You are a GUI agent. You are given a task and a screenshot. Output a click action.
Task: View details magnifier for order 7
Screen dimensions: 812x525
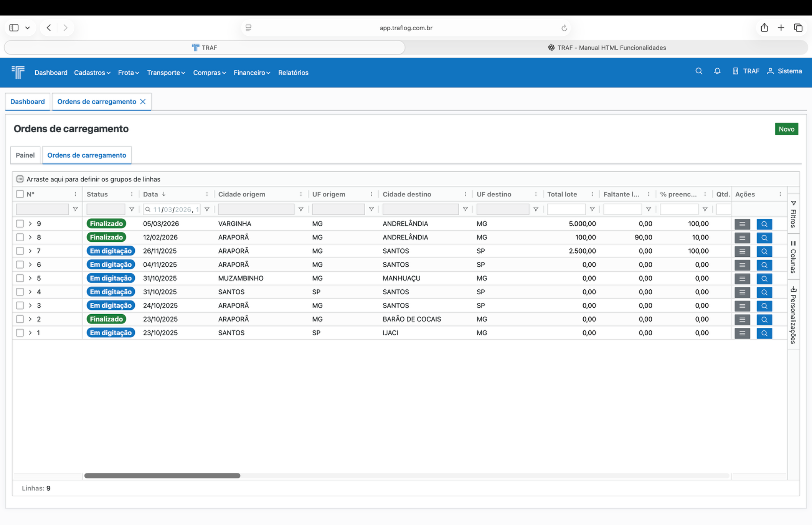pyautogui.click(x=764, y=251)
